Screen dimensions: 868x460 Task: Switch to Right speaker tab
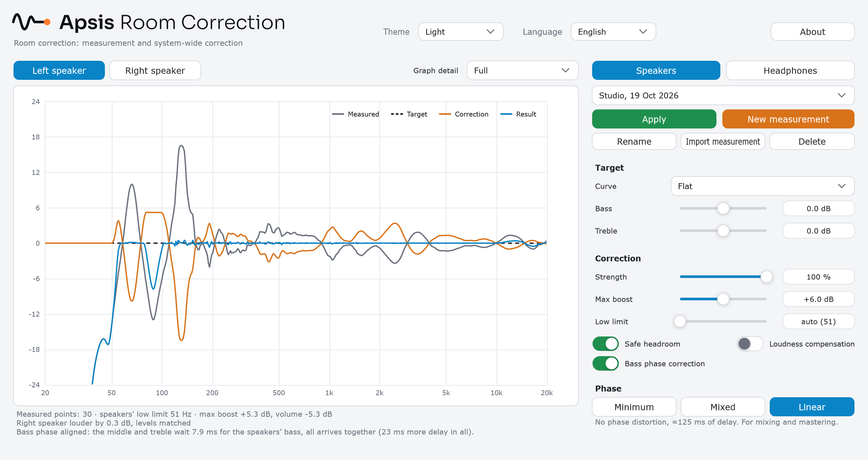pos(155,70)
